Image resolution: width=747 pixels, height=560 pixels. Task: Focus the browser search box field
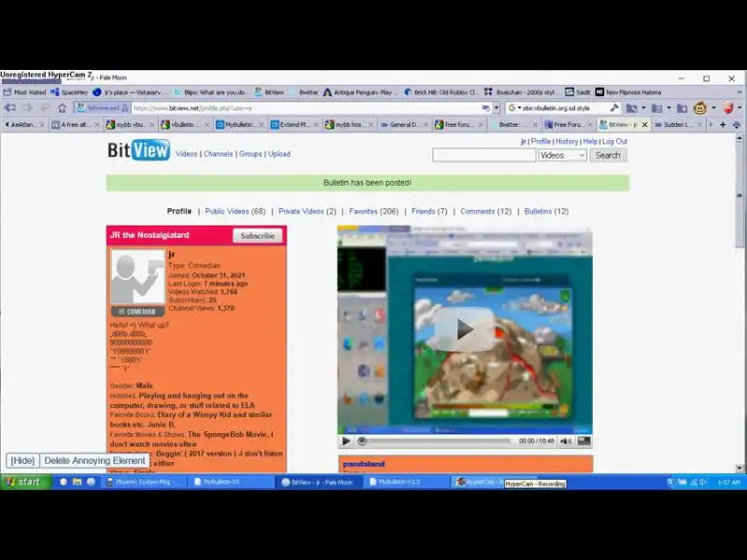click(564, 108)
